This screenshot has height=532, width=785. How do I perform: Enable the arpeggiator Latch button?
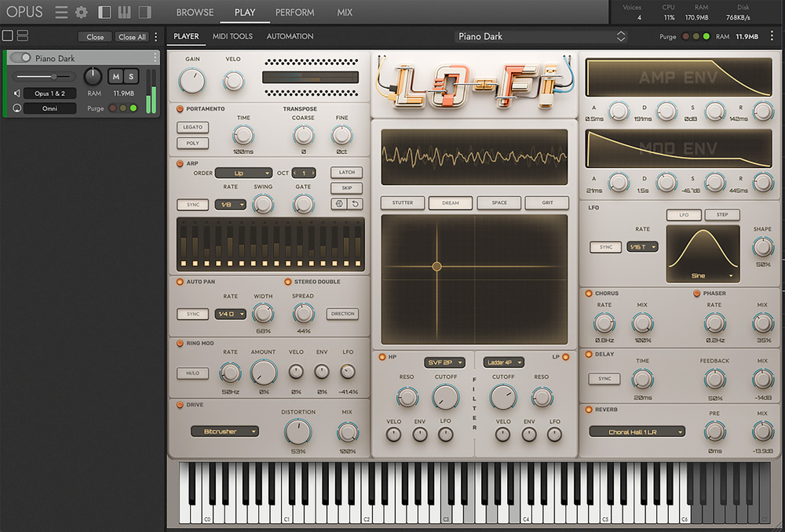tap(346, 172)
